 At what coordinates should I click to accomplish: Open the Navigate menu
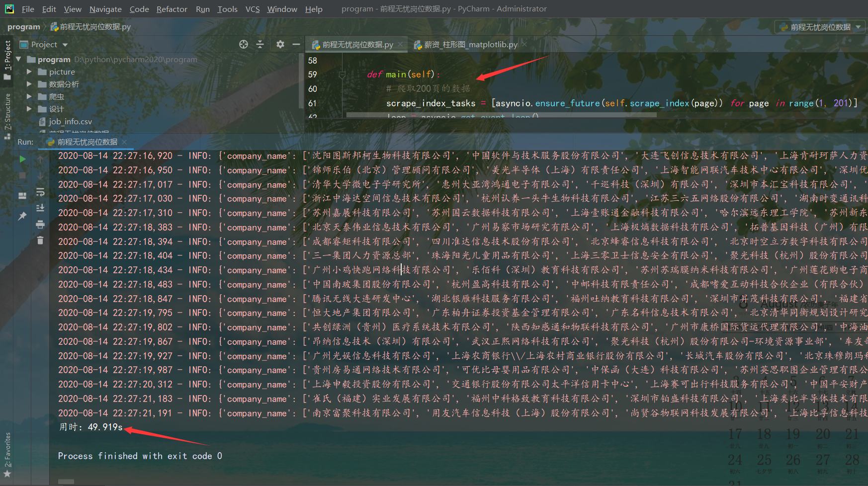coord(105,9)
